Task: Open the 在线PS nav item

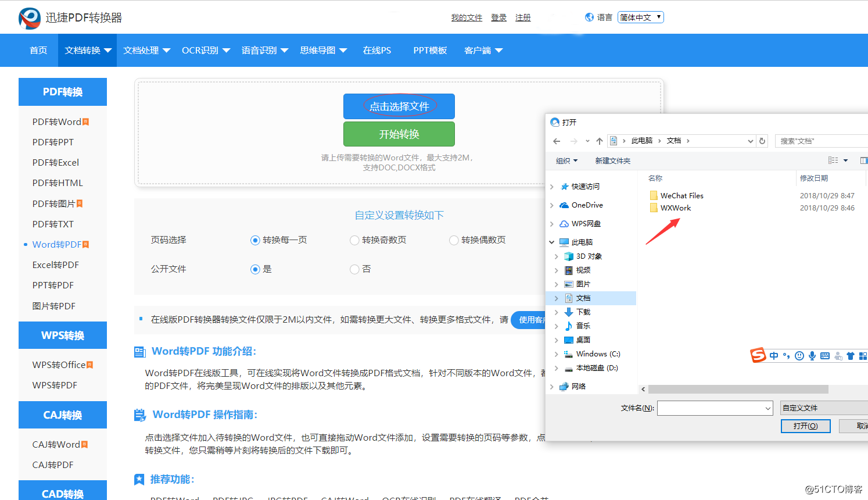Action: click(x=377, y=51)
